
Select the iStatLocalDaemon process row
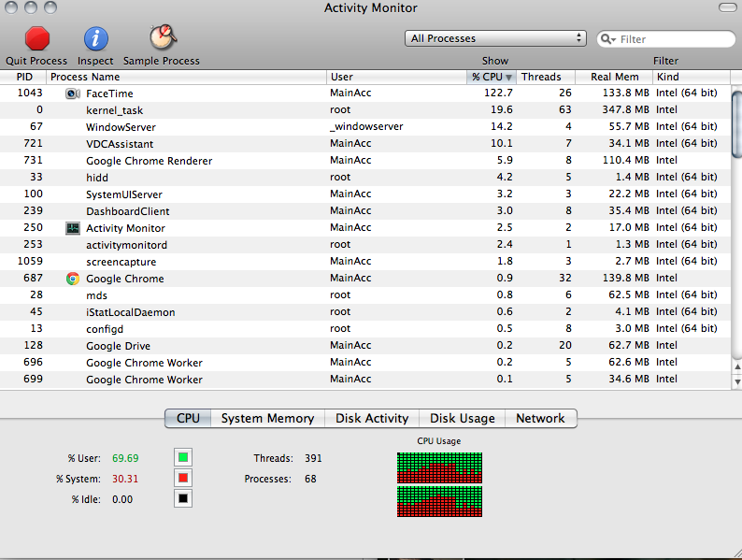[365, 312]
